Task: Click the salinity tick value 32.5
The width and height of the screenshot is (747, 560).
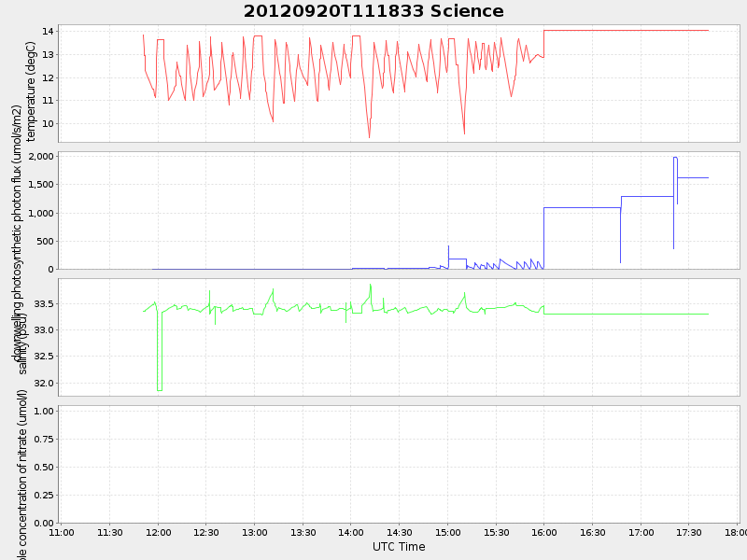Action: 43,357
